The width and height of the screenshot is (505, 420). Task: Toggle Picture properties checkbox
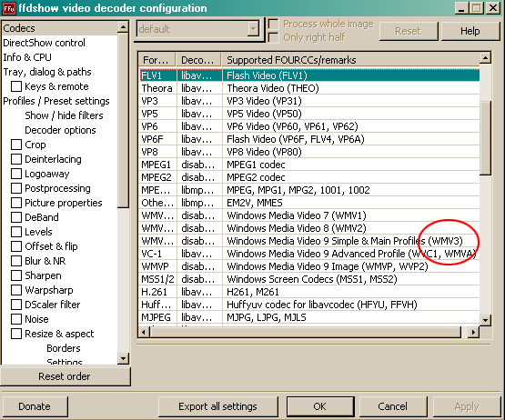click(16, 203)
